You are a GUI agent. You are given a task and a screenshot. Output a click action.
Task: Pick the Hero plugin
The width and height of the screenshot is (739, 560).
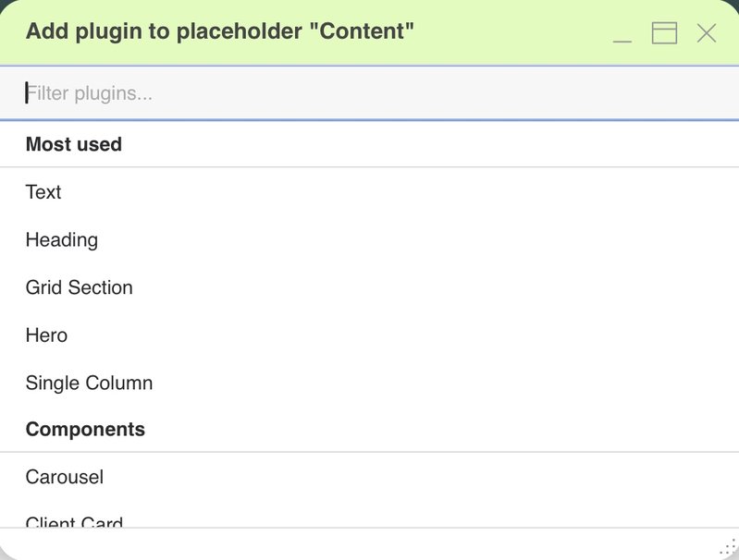point(370,335)
